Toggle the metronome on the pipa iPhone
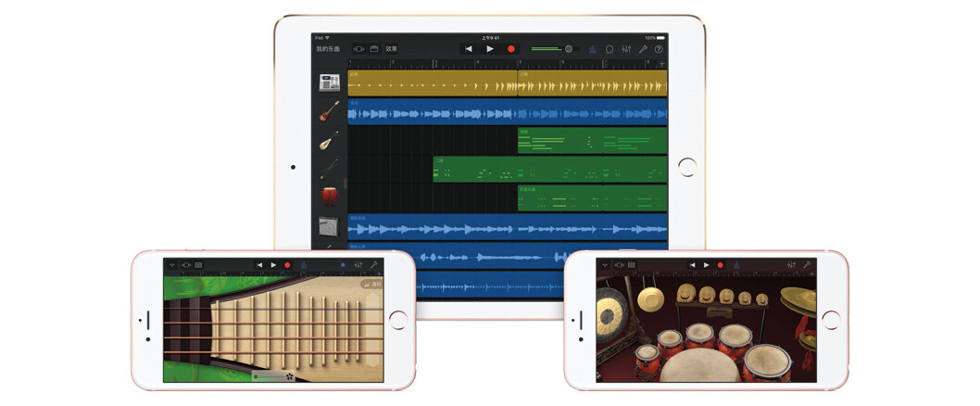This screenshot has width=980, height=406. [304, 265]
